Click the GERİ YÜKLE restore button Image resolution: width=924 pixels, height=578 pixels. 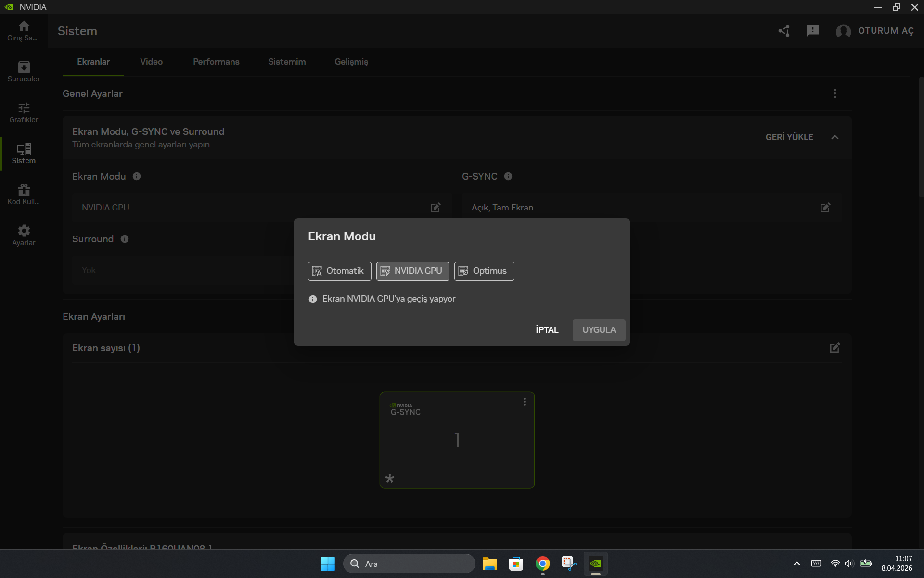pos(789,137)
